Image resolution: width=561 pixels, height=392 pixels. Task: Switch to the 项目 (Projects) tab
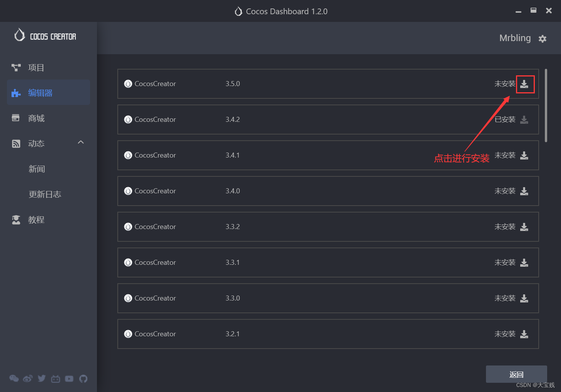36,68
